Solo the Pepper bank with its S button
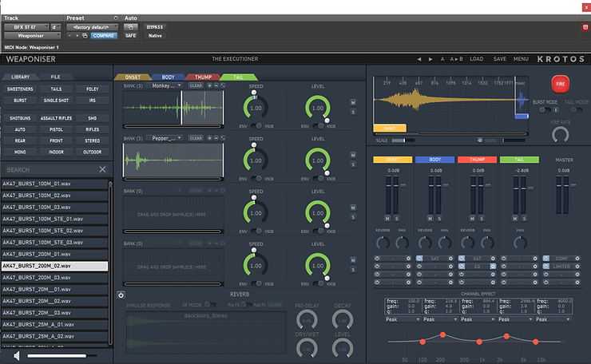 tap(353, 164)
